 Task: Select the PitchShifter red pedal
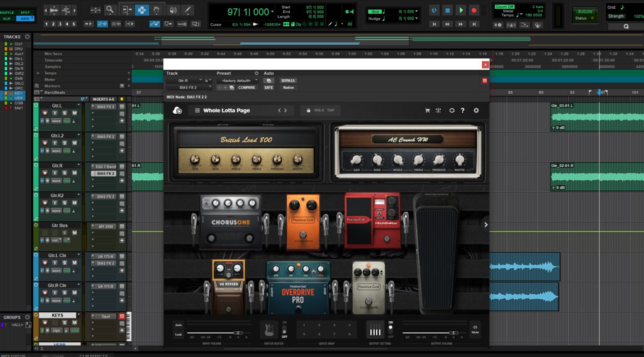(x=373, y=221)
